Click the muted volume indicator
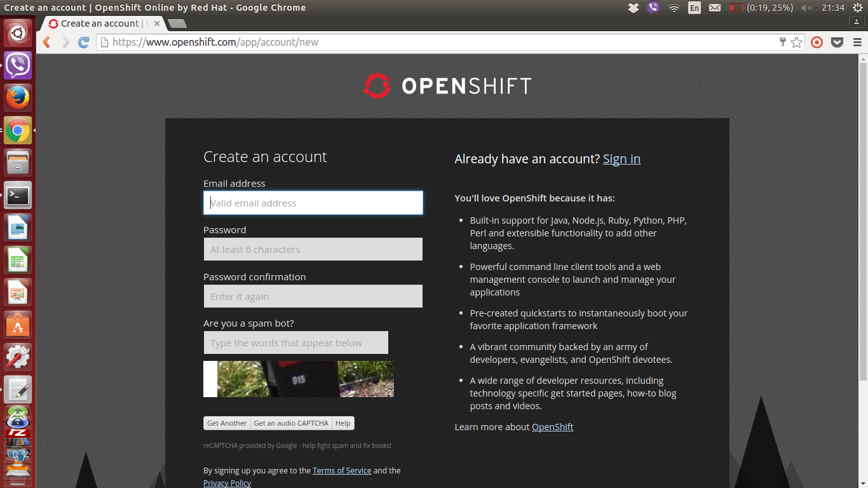 806,8
